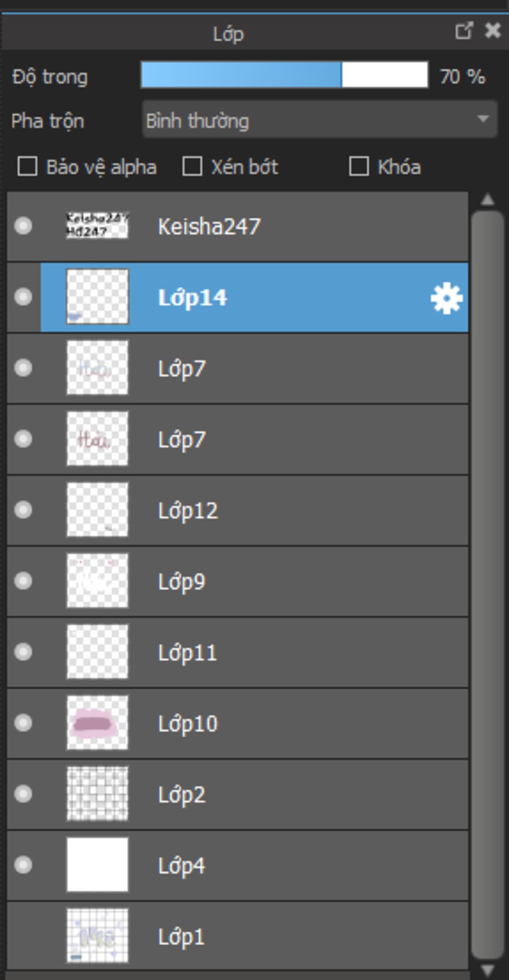This screenshot has width=509, height=980.
Task: Toggle visibility of Lớp14 layer
Action: pyautogui.click(x=23, y=297)
